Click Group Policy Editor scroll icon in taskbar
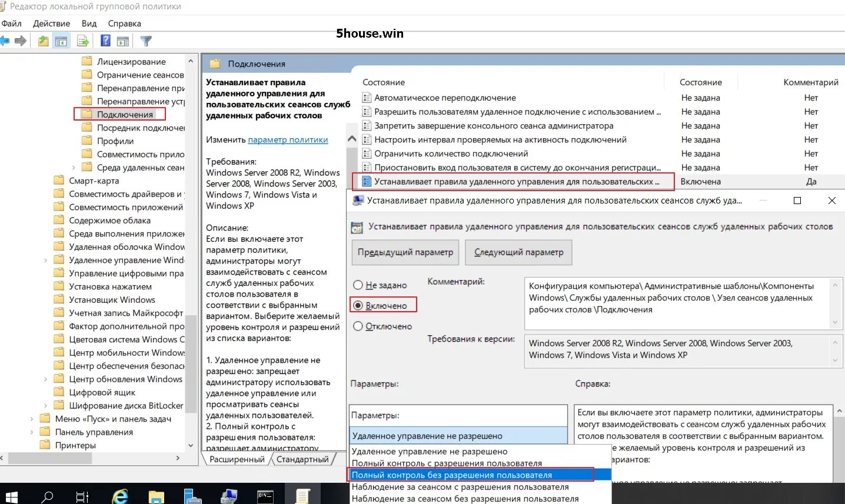Image resolution: width=845 pixels, height=504 pixels. coord(302,496)
